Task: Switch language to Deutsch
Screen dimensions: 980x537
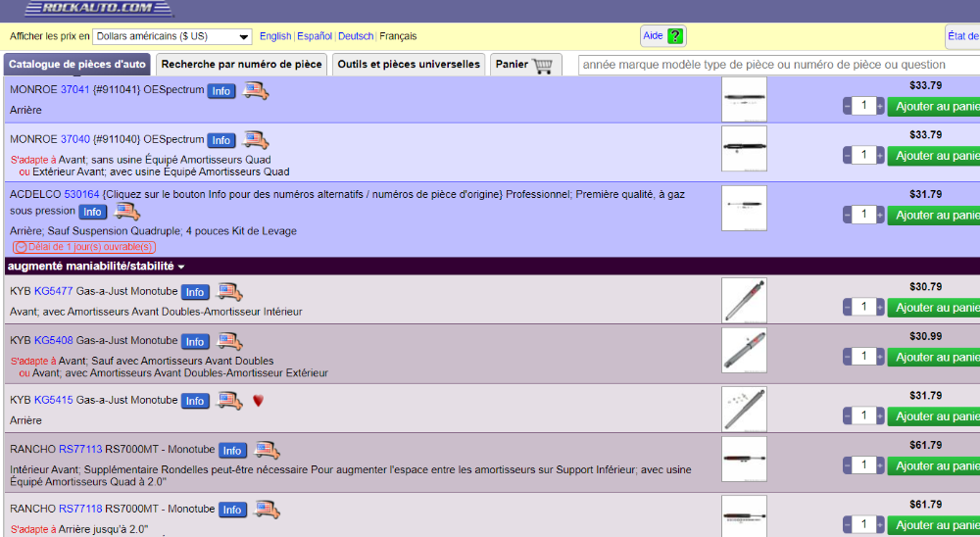Action: 356,36
